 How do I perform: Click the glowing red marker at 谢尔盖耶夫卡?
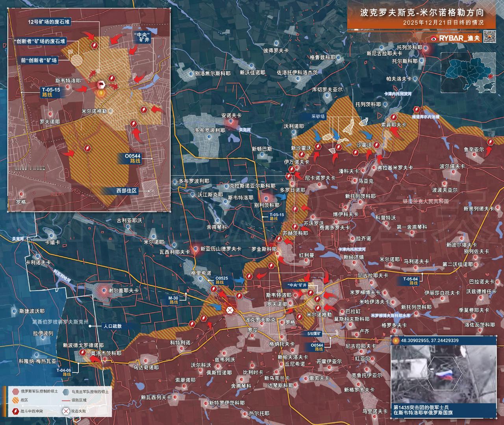[105, 290]
